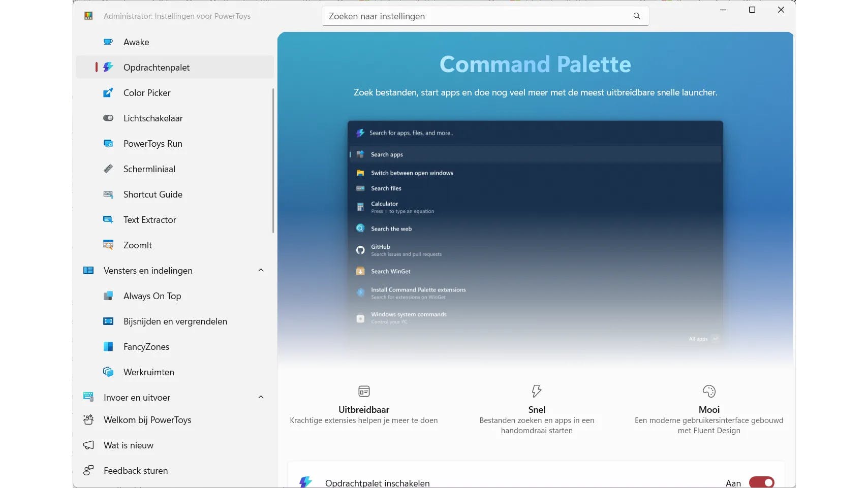Screen dimensions: 868x488
Task: Click the Command Palette heading
Action: (x=535, y=64)
